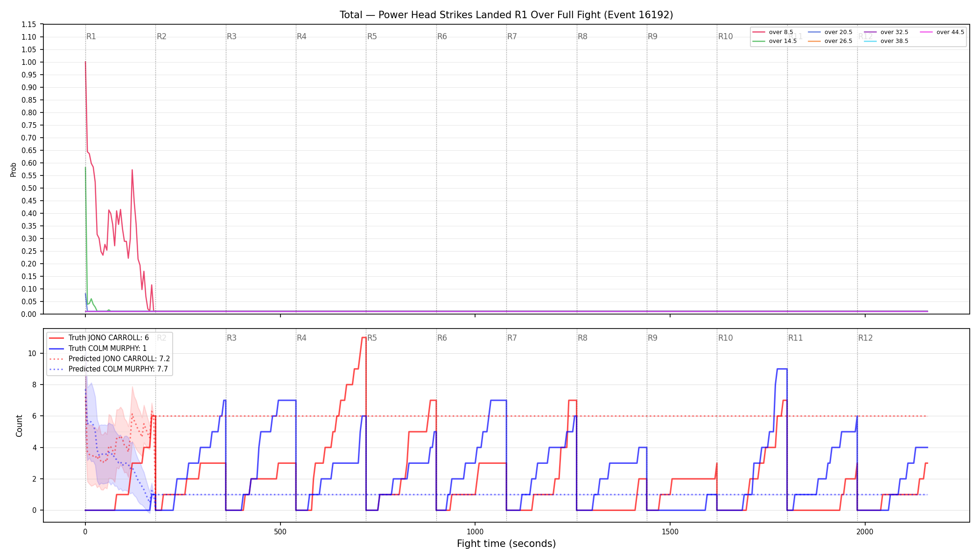This screenshot has height=560, width=980.
Task: Click the R3 round marker in the Prob plot
Action: point(231,36)
